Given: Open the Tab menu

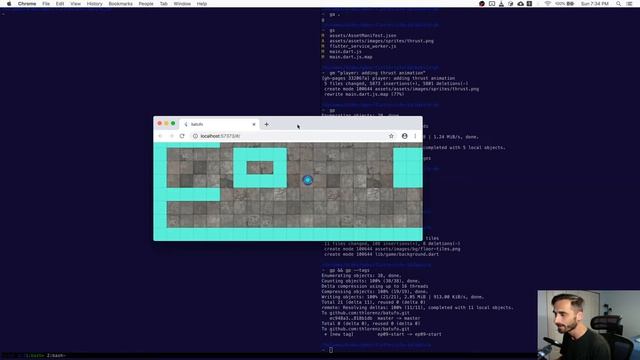Looking at the screenshot, I should [x=164, y=4].
